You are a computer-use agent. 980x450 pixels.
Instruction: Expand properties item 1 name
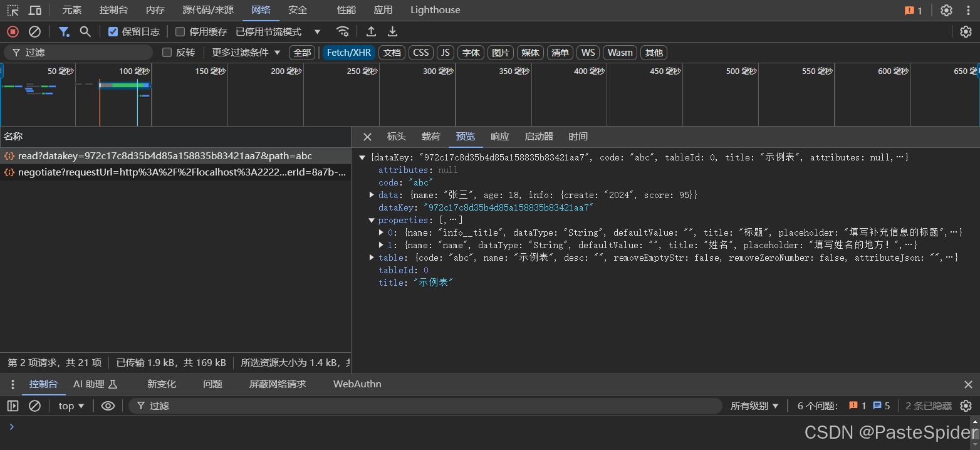pos(382,245)
